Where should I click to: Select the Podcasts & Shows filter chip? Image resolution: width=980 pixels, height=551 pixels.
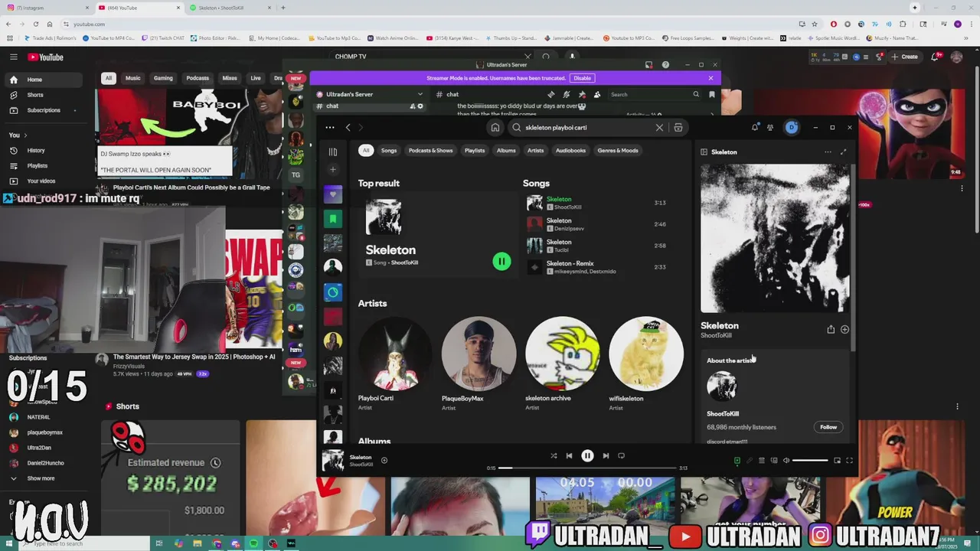430,151
